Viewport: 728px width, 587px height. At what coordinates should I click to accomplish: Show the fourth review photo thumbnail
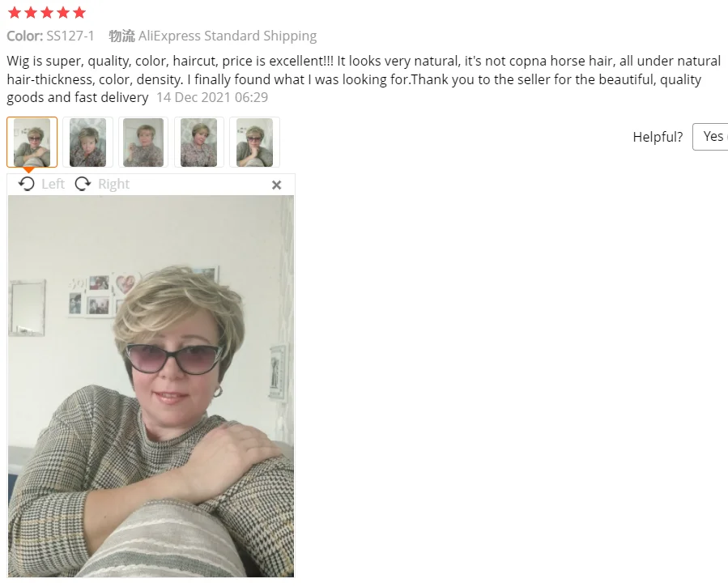198,142
